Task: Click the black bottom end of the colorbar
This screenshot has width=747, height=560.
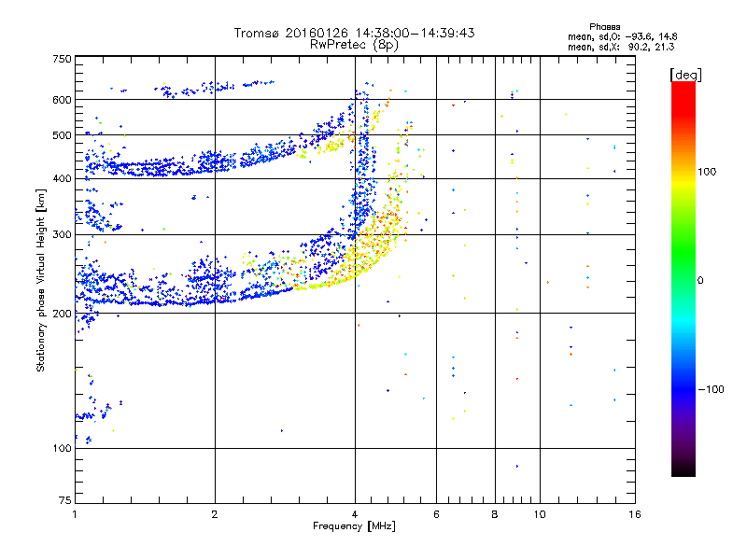Action: coord(684,471)
